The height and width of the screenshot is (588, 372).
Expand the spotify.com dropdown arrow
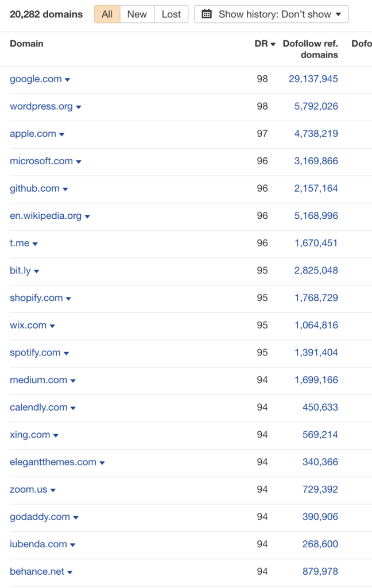click(67, 354)
